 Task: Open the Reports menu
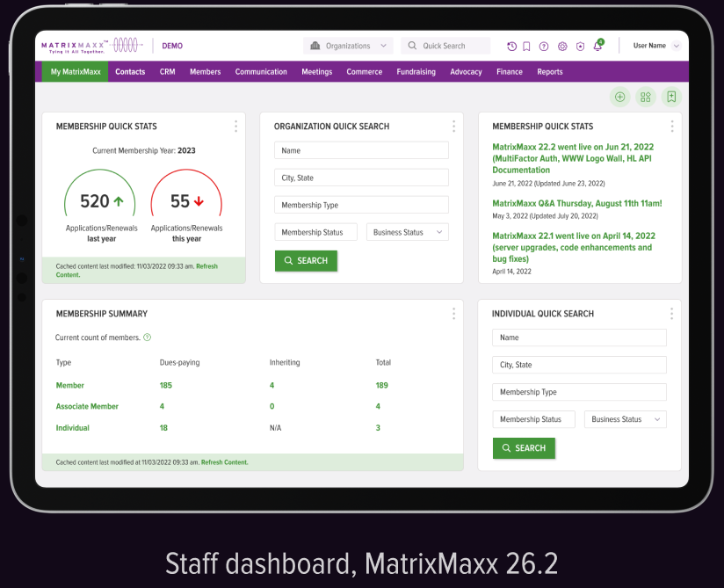pos(549,71)
